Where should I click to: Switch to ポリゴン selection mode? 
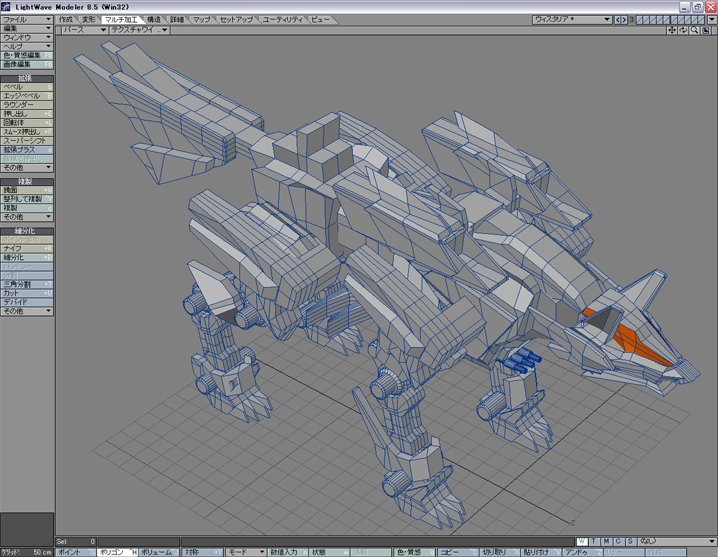click(118, 552)
